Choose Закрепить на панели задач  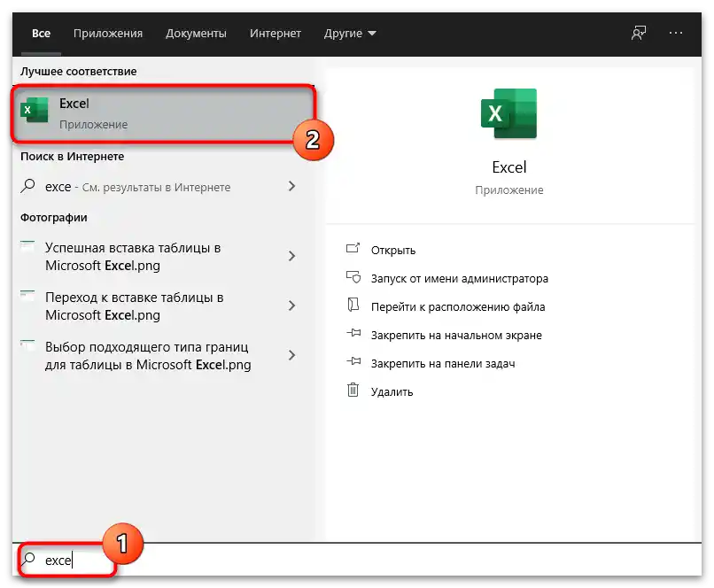(443, 364)
